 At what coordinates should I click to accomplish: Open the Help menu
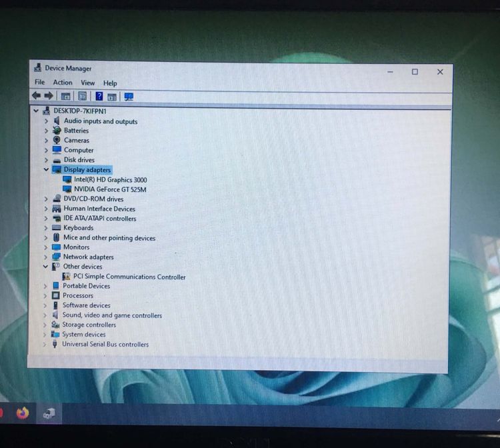(x=110, y=83)
